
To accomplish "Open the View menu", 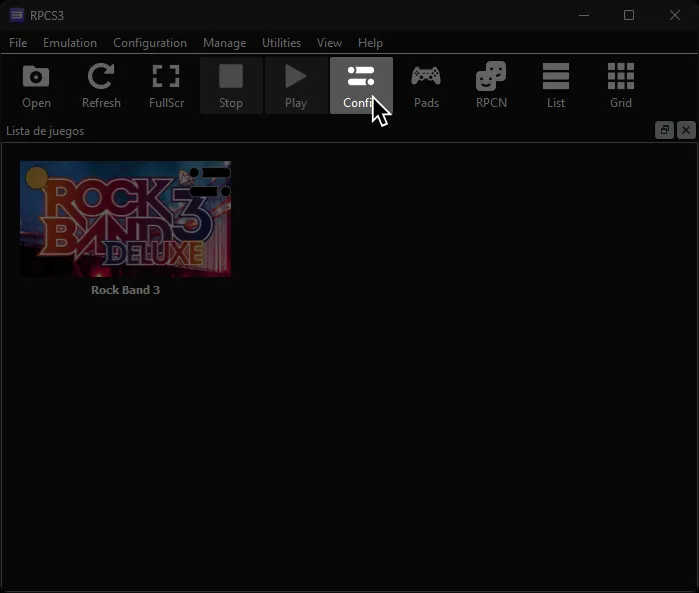I will tap(329, 43).
